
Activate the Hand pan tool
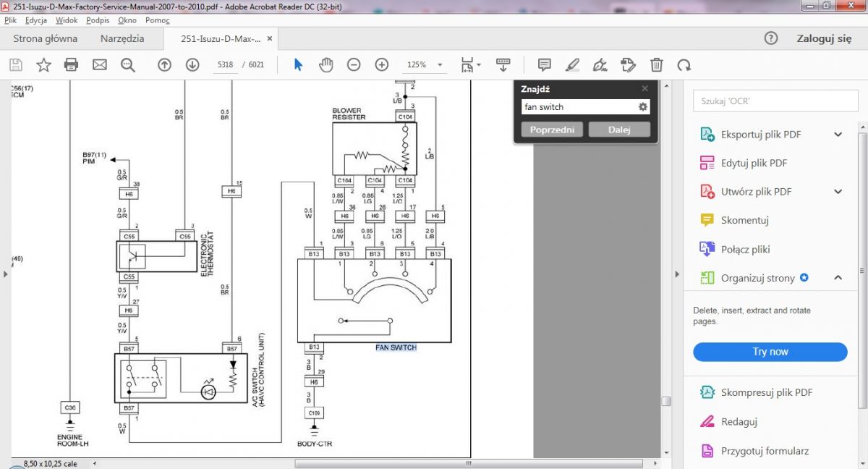[326, 65]
